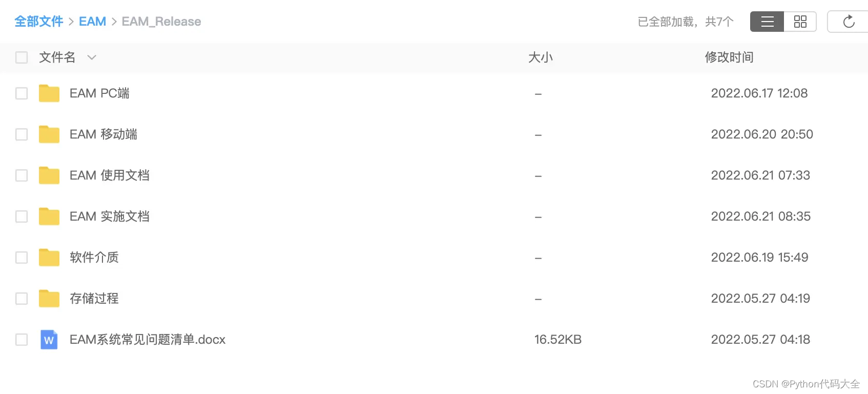This screenshot has height=394, width=868.
Task: Sort by 修改时间 column header
Action: 729,57
